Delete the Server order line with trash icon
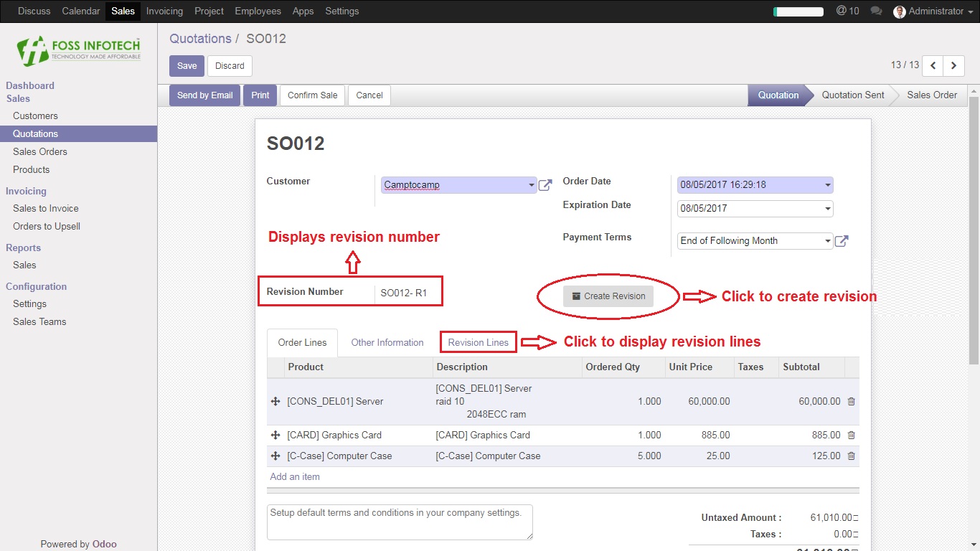Viewport: 980px width, 551px height. point(852,402)
